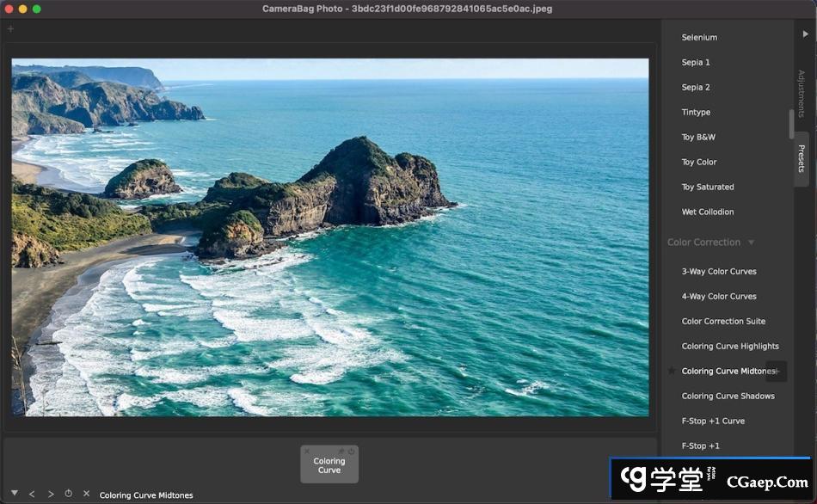Click the play arrow above the Adjustments tab
Image resolution: width=817 pixels, height=504 pixels.
(806, 34)
